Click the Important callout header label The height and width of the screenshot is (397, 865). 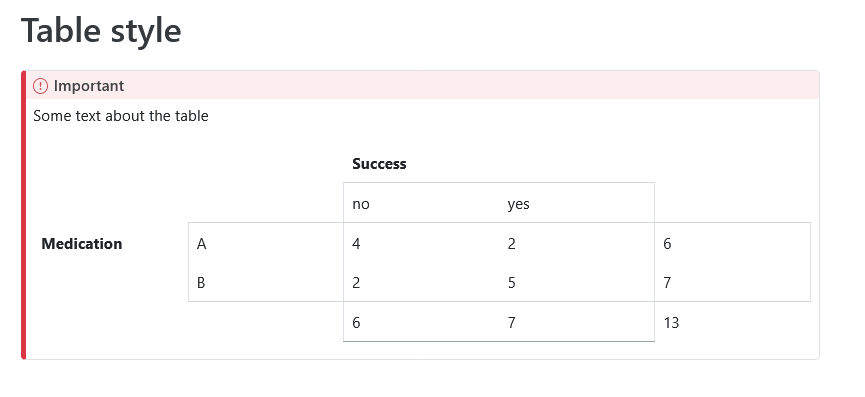pos(89,86)
